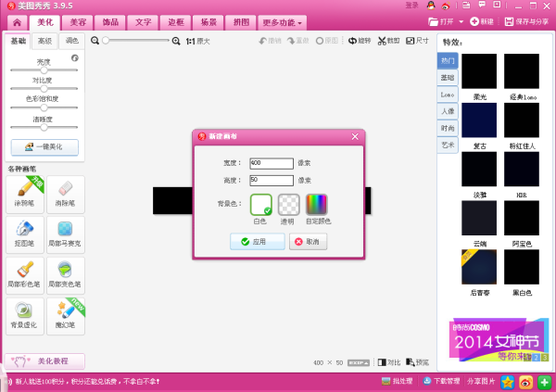Viewport: 556px width, 392px height.
Task: Switch to the 美容 tab
Action: pyautogui.click(x=78, y=22)
